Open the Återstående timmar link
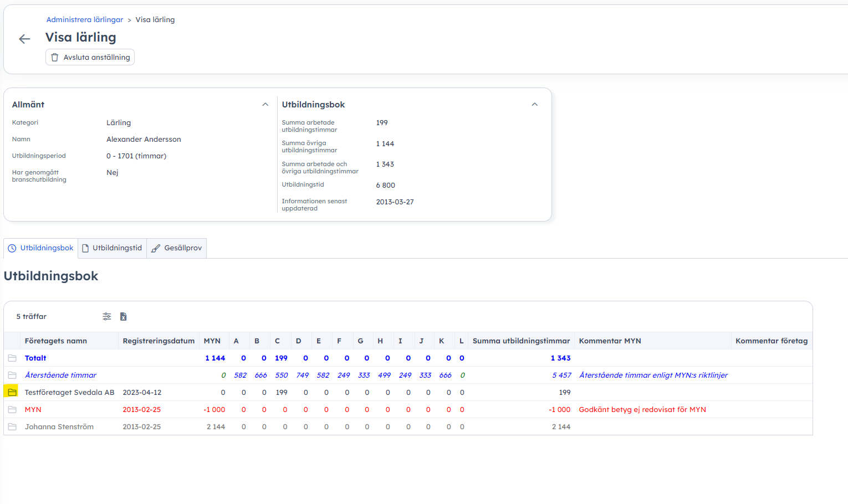This screenshot has height=504, width=848. click(x=60, y=376)
